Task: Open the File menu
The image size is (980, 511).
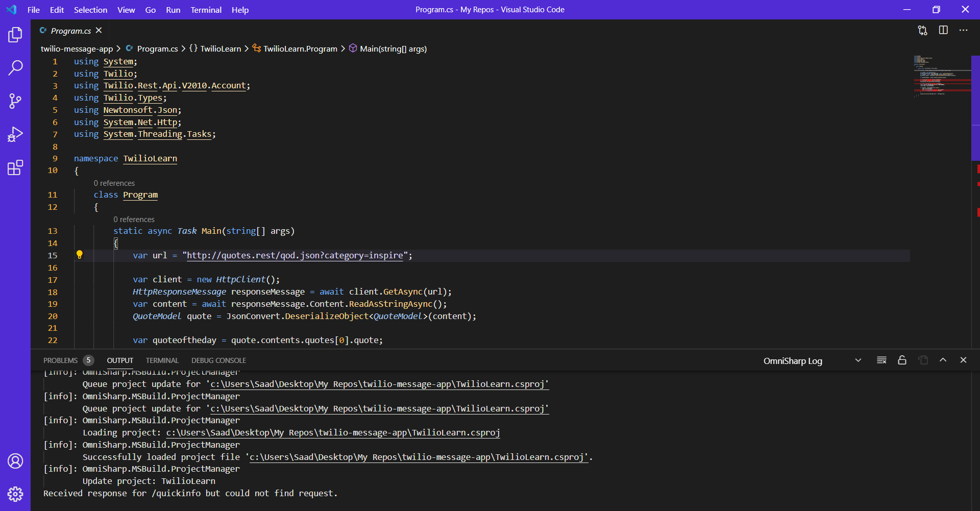Action: click(x=34, y=10)
